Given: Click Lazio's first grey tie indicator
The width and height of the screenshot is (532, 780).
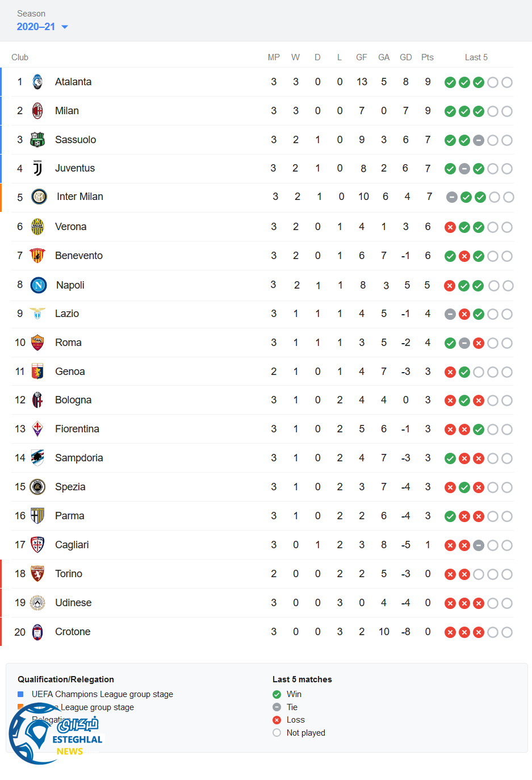Looking at the screenshot, I should point(450,314).
